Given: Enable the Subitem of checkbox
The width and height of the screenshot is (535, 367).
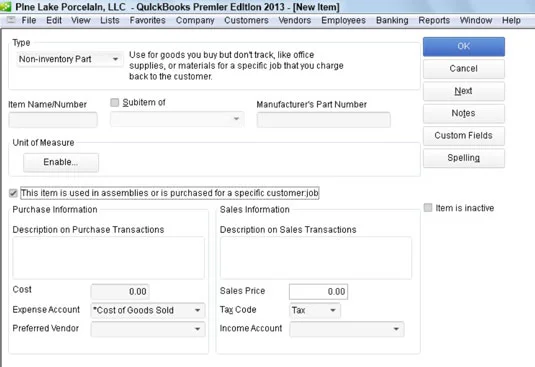Looking at the screenshot, I should pyautogui.click(x=115, y=102).
